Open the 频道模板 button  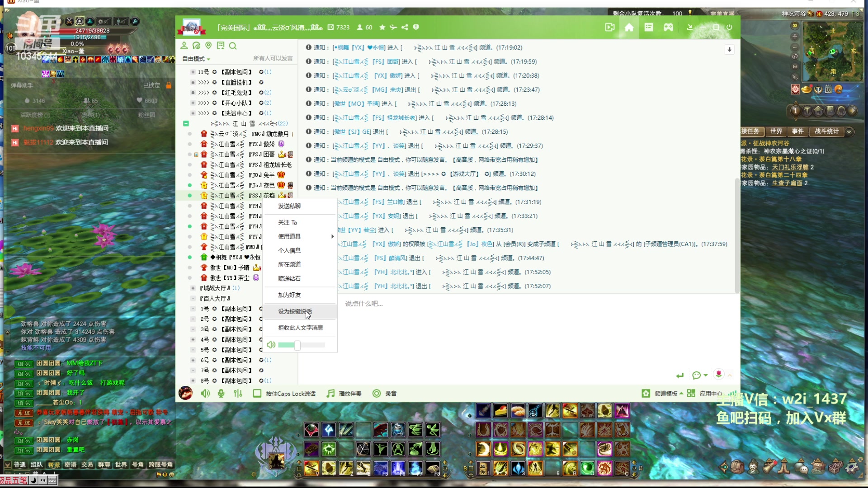(x=662, y=394)
